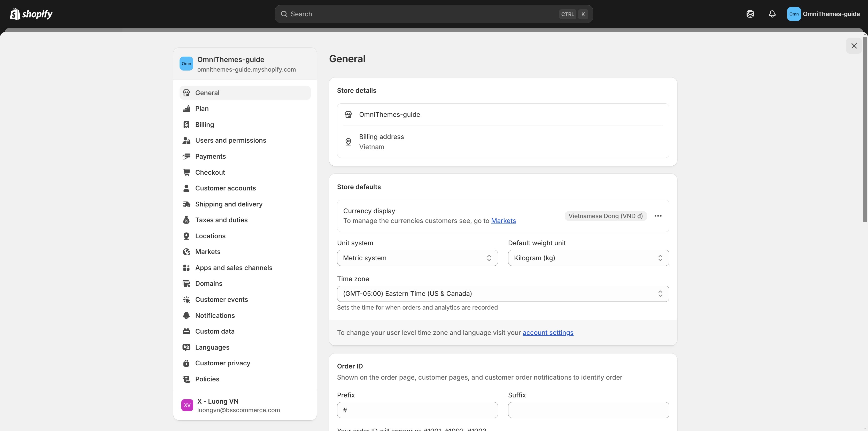Open Customer events settings
868x431 pixels.
pyautogui.click(x=245, y=299)
